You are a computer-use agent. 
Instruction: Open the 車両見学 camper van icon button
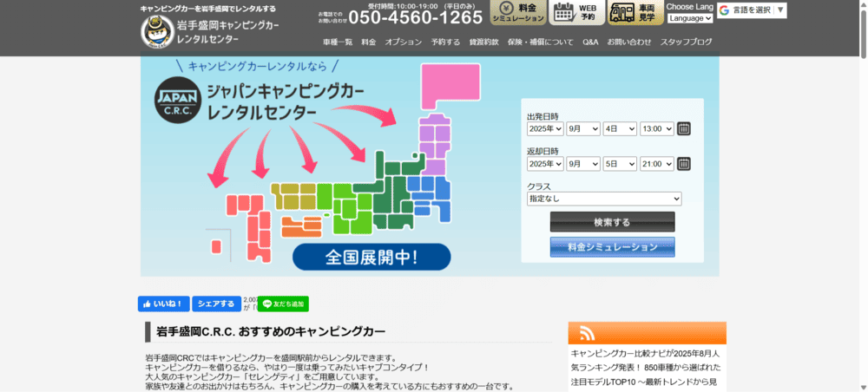tap(635, 12)
